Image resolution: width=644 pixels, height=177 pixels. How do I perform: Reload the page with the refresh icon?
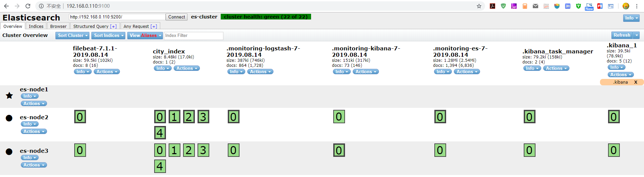(x=28, y=6)
